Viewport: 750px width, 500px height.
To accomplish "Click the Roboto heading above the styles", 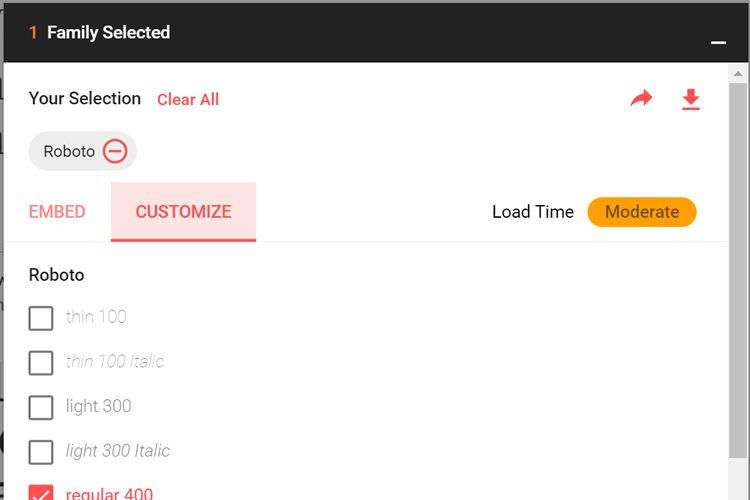I will [57, 275].
